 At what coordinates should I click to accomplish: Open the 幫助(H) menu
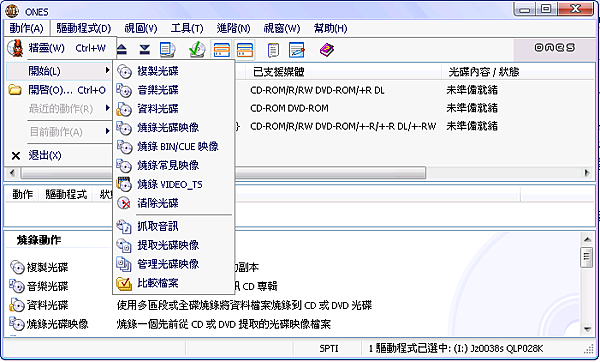pyautogui.click(x=330, y=28)
